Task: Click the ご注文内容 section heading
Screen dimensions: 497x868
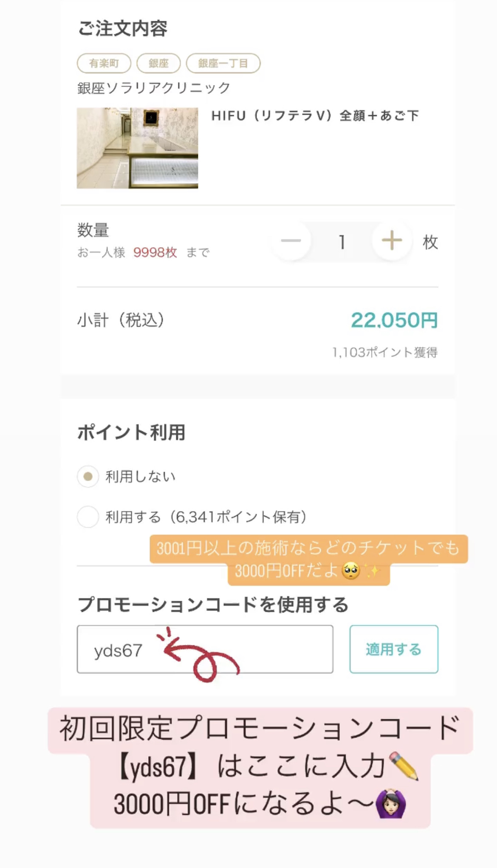Action: (123, 29)
